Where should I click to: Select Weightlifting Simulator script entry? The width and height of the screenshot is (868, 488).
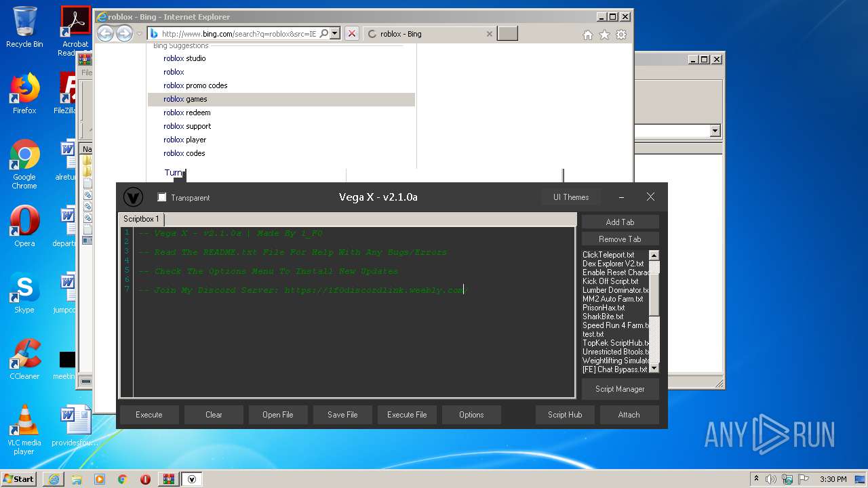[616, 361]
